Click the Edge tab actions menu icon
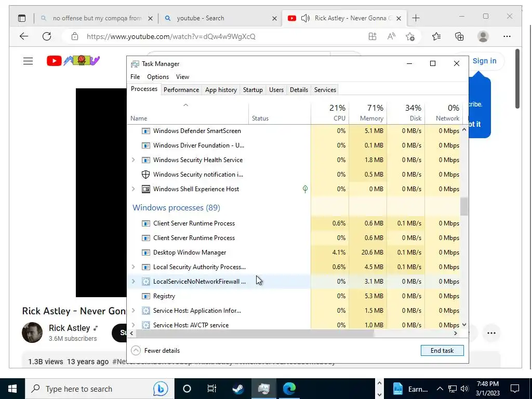Screen dimensions: 532x399 tap(22, 18)
